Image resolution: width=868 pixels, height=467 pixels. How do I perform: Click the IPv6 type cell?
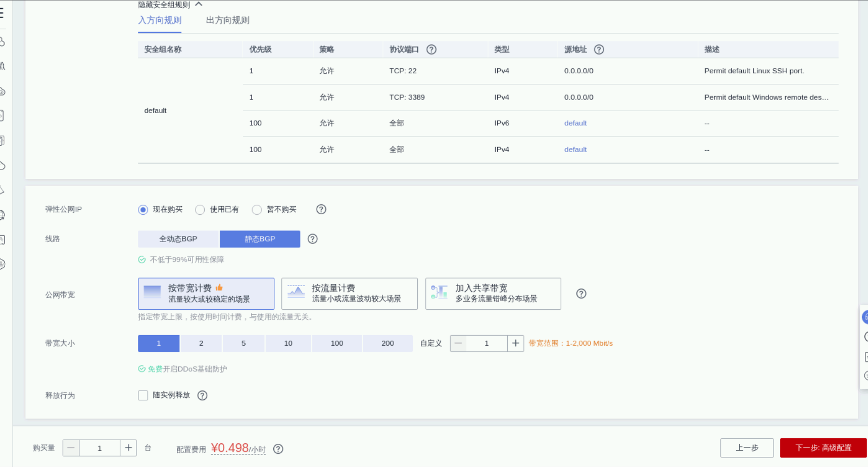coord(502,123)
